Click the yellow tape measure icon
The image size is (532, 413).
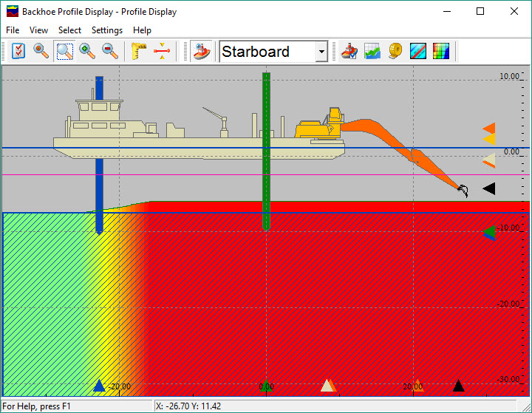395,51
